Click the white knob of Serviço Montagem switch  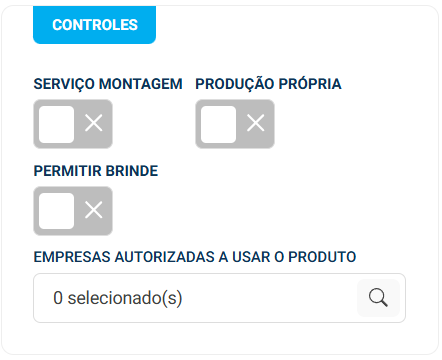pyautogui.click(x=56, y=124)
